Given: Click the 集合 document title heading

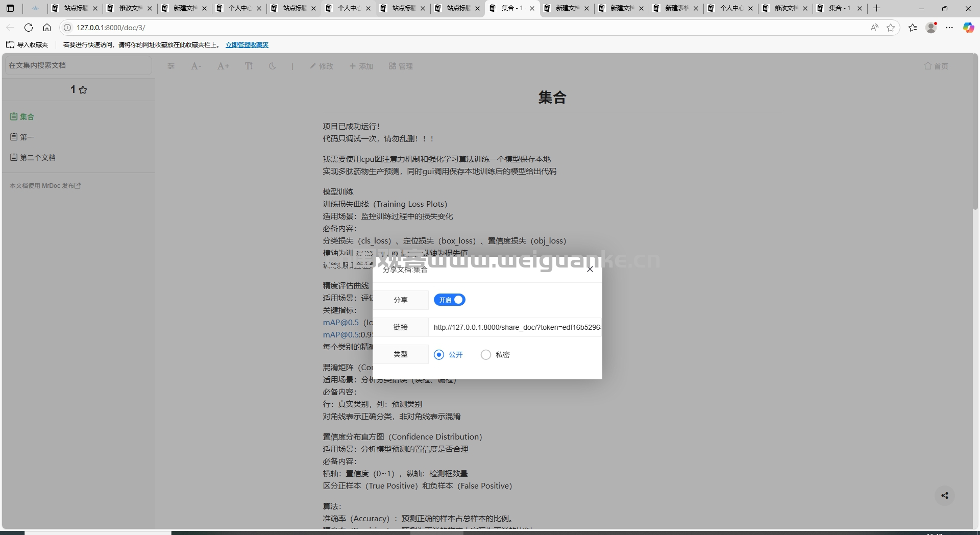Looking at the screenshot, I should (552, 97).
